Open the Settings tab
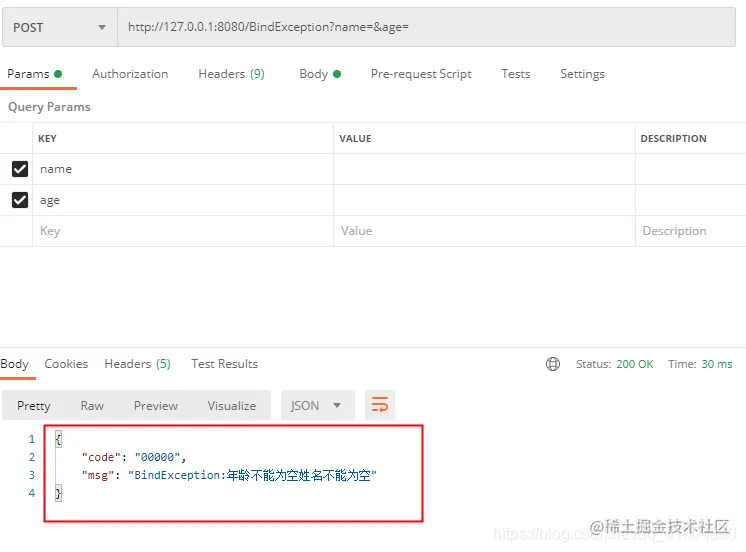 tap(582, 74)
